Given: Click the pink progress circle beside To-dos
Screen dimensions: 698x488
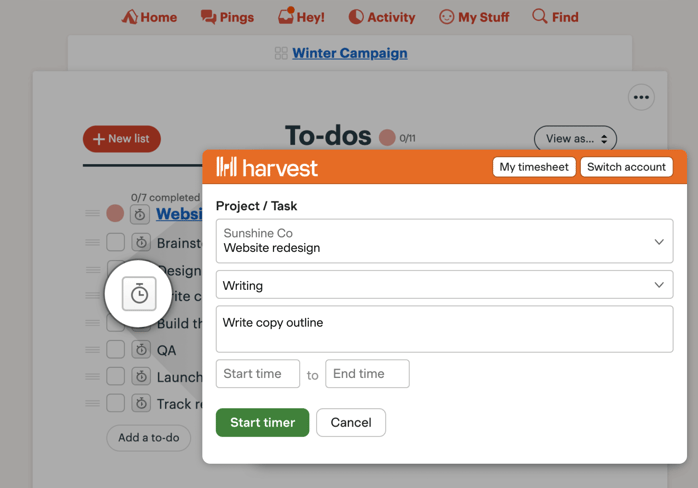Looking at the screenshot, I should tap(387, 138).
